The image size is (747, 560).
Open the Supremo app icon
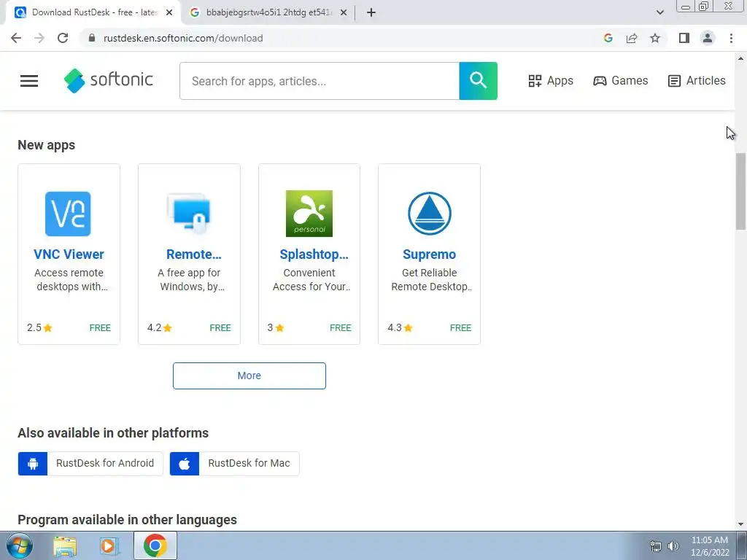point(429,214)
